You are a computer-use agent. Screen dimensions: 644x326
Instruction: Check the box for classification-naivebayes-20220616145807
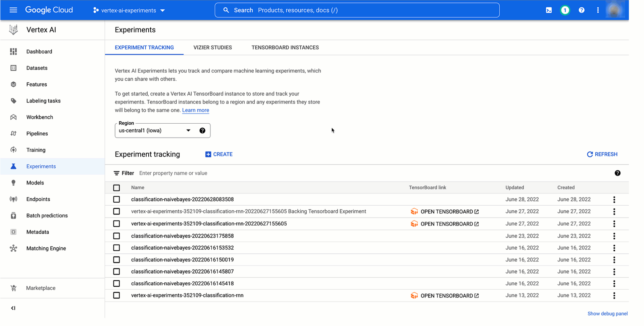click(116, 272)
